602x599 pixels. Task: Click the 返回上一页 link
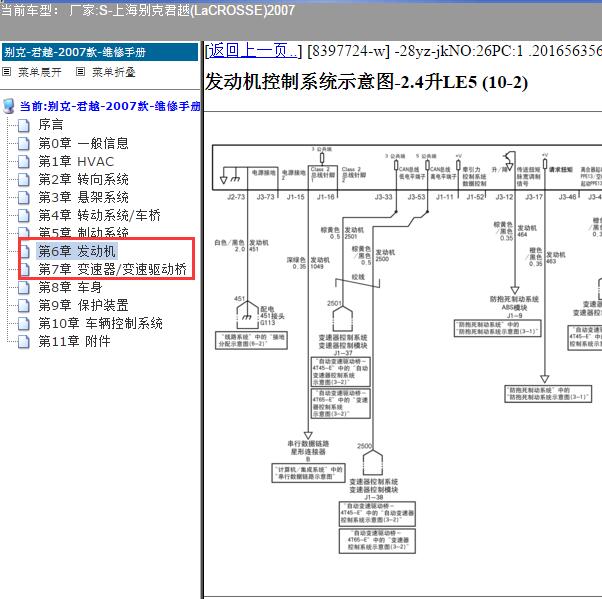coord(252,51)
